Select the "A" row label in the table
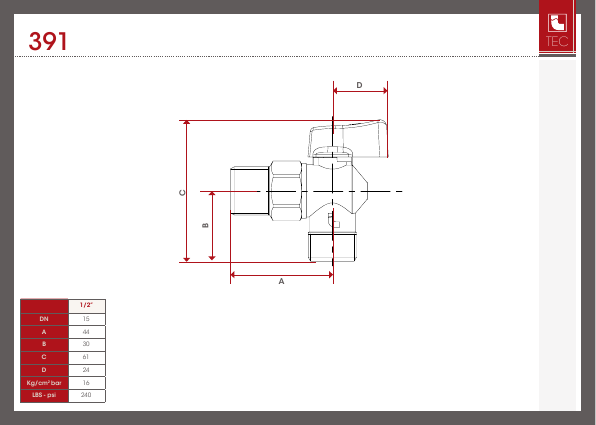596x425 pixels. (44, 332)
